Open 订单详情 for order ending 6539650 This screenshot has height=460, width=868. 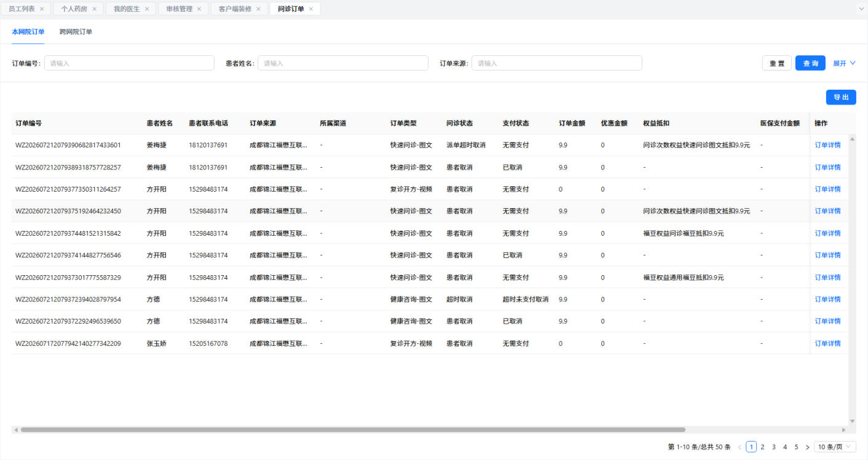click(x=827, y=321)
